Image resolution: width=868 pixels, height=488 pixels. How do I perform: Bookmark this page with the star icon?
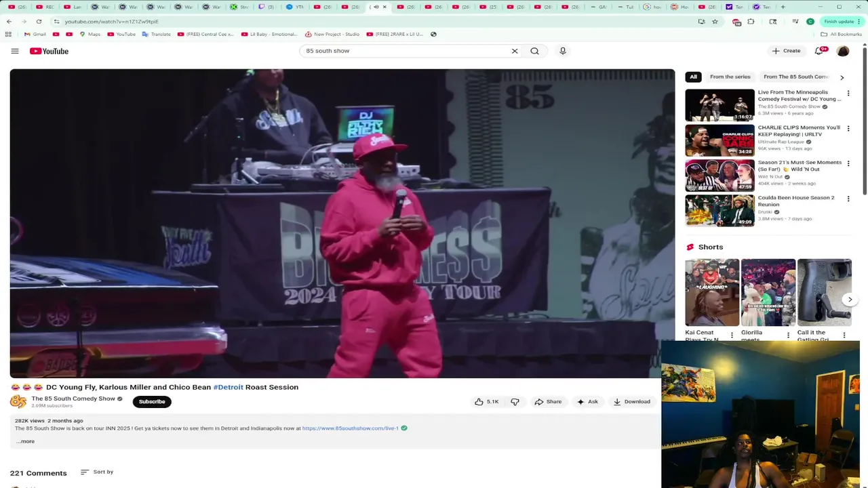pyautogui.click(x=715, y=22)
